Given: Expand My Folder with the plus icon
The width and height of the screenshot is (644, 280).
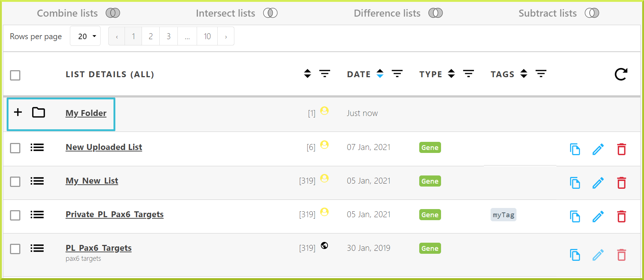Looking at the screenshot, I should (x=18, y=112).
